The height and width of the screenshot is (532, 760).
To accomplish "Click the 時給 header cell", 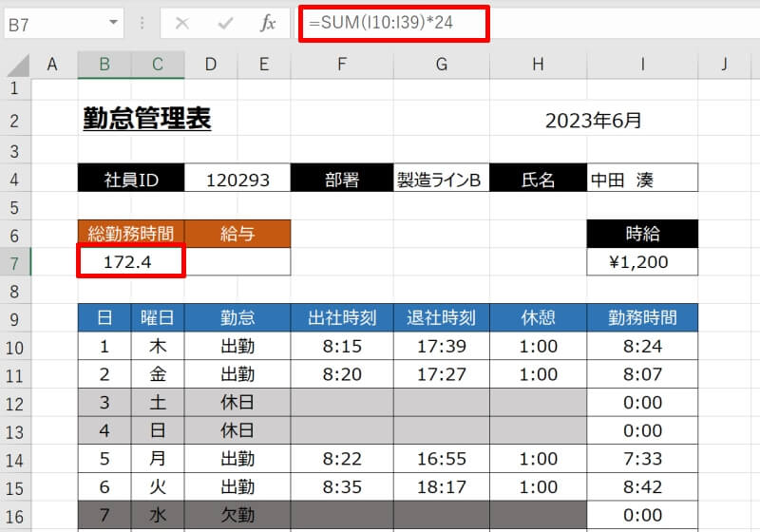I will (x=642, y=234).
